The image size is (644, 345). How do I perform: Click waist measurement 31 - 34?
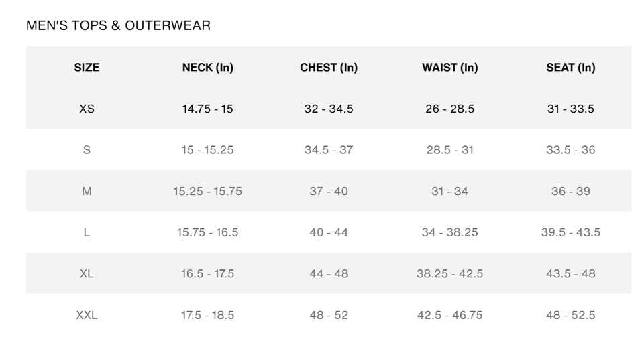[449, 192]
